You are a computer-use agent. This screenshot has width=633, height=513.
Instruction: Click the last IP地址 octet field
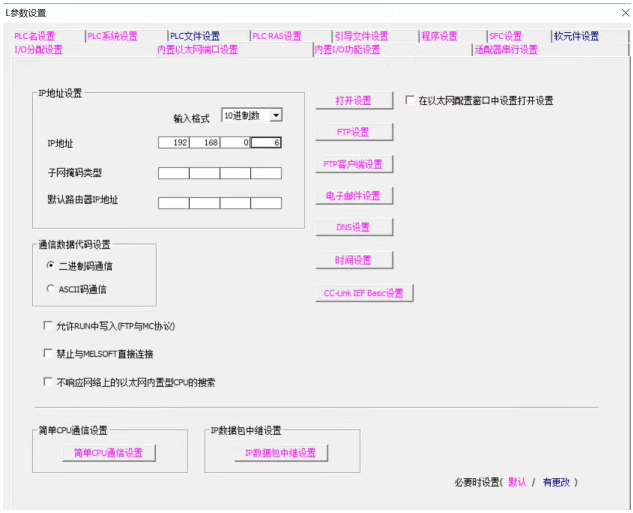tap(266, 143)
